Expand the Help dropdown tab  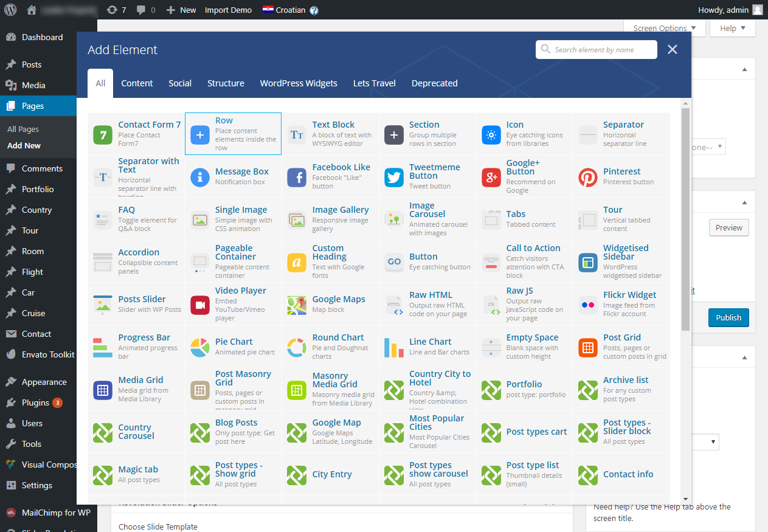[x=732, y=28]
